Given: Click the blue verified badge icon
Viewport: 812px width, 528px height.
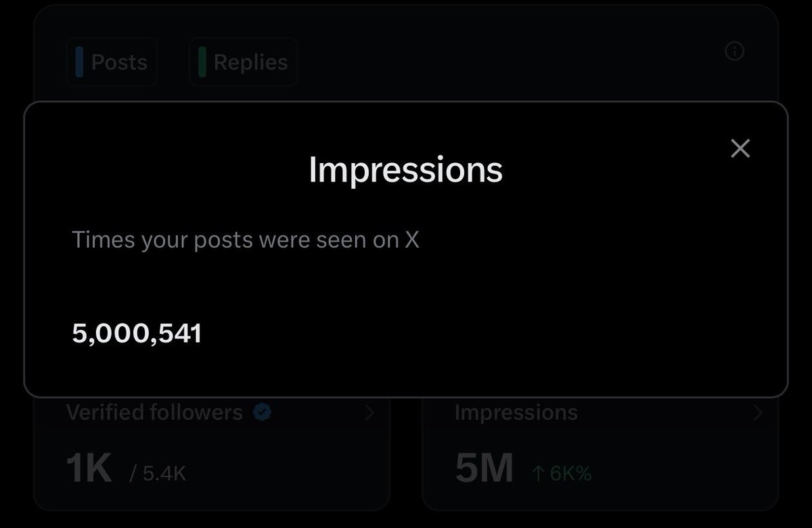Looking at the screenshot, I should (x=263, y=412).
